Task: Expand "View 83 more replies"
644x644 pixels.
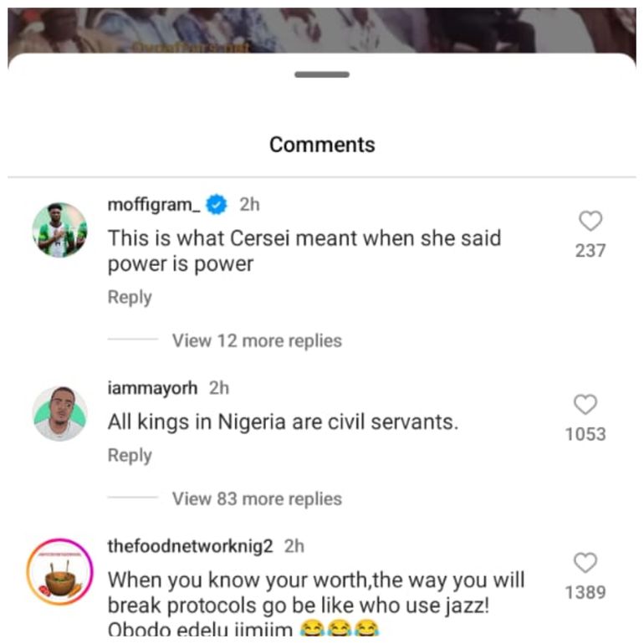Action: pos(257,498)
